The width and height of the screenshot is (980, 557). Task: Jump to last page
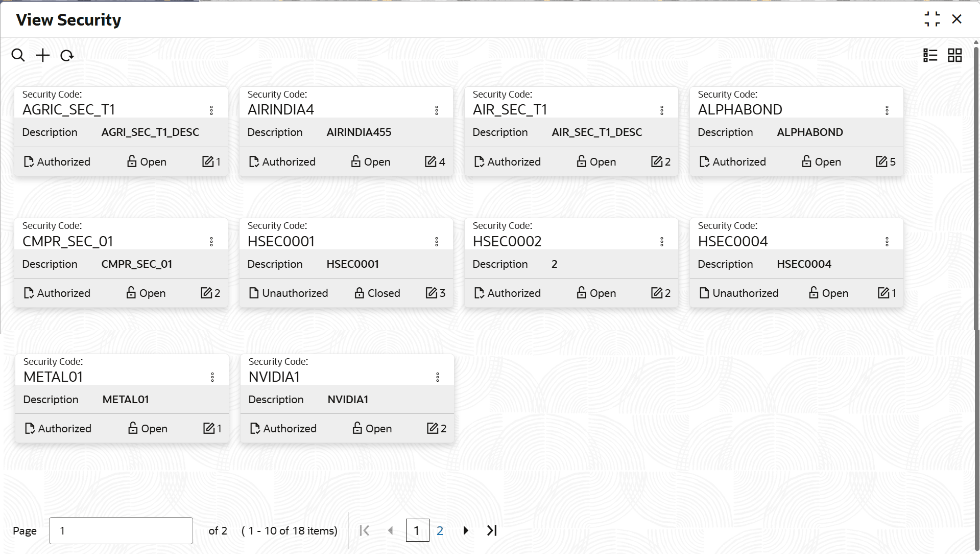click(x=492, y=530)
